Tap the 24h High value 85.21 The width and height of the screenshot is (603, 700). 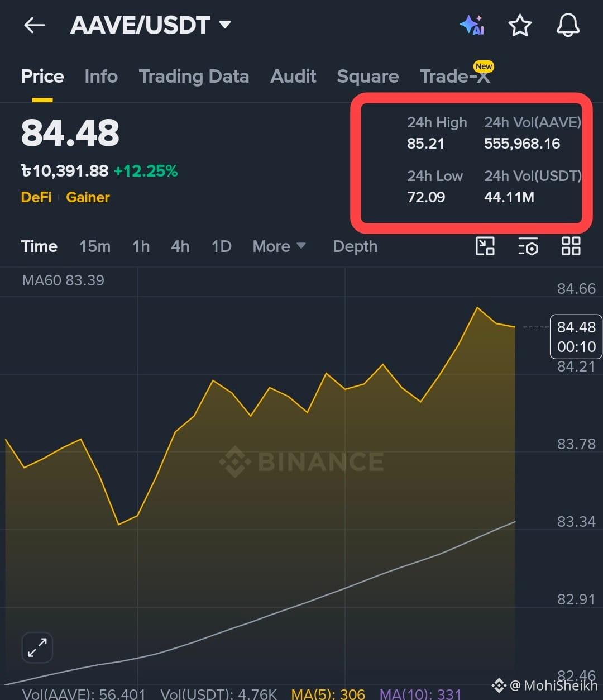click(425, 144)
